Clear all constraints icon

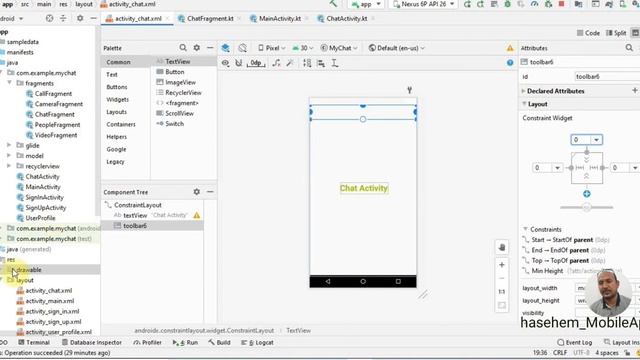[276, 63]
